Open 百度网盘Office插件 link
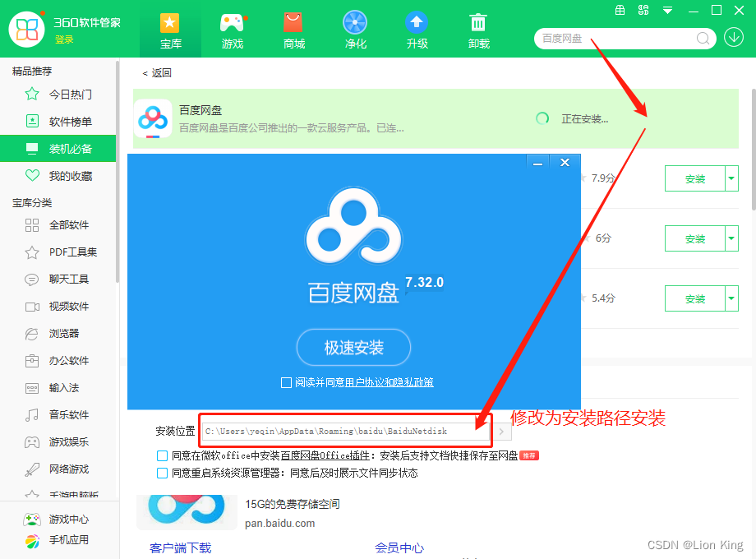Viewport: 756px width, 559px height. (325, 455)
